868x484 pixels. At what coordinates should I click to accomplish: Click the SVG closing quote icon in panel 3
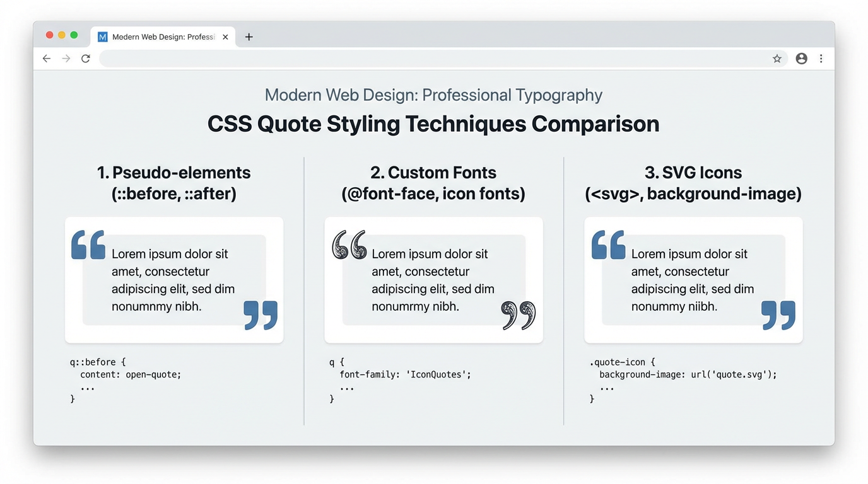[x=779, y=316]
